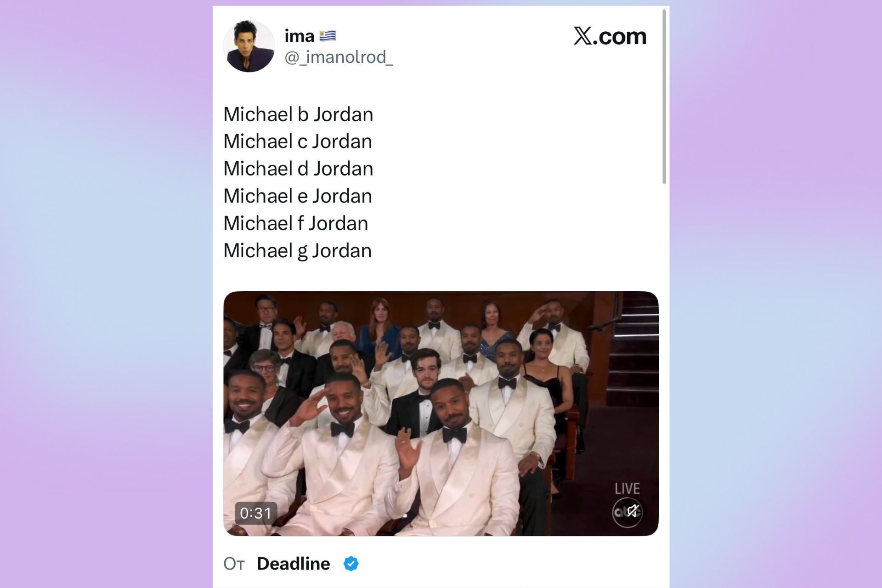Viewport: 882px width, 588px height.
Task: Click the 0:31 video duration badge
Action: [256, 513]
